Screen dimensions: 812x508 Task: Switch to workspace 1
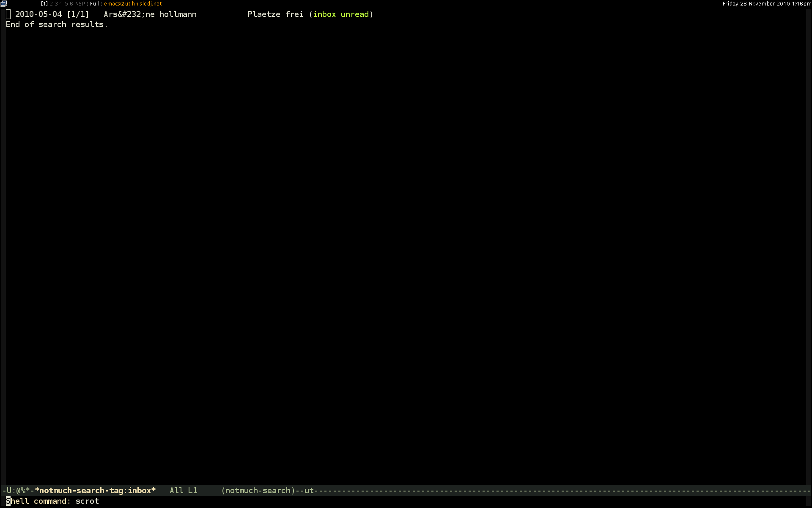click(44, 4)
